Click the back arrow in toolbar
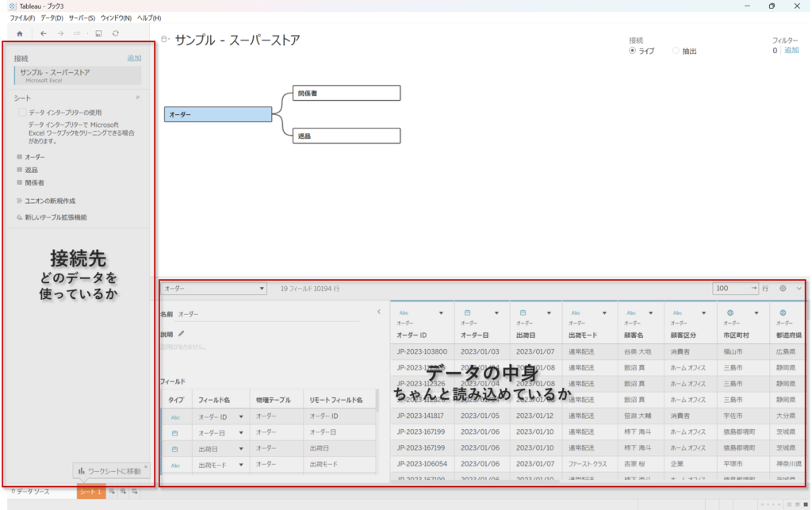Viewport: 812px width, 510px height. pos(44,33)
